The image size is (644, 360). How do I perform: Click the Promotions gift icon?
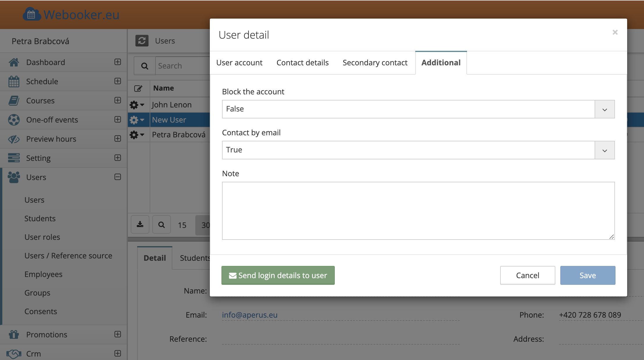pyautogui.click(x=14, y=334)
